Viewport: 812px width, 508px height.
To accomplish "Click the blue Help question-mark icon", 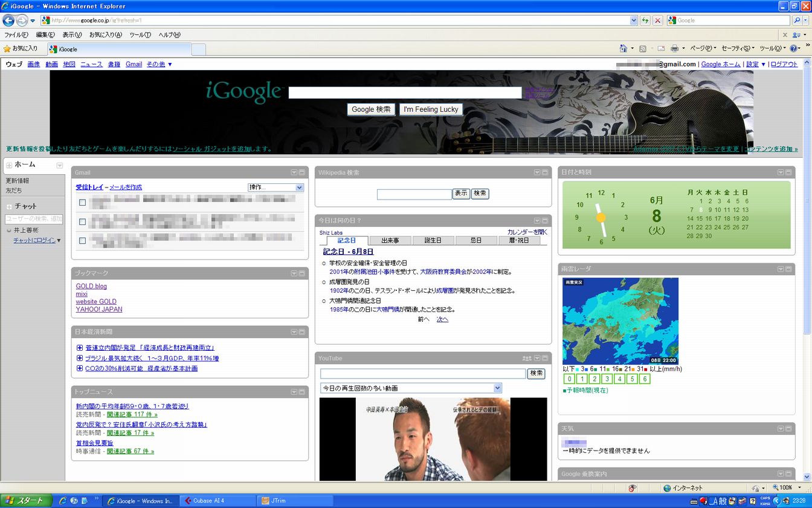I will [794, 48].
